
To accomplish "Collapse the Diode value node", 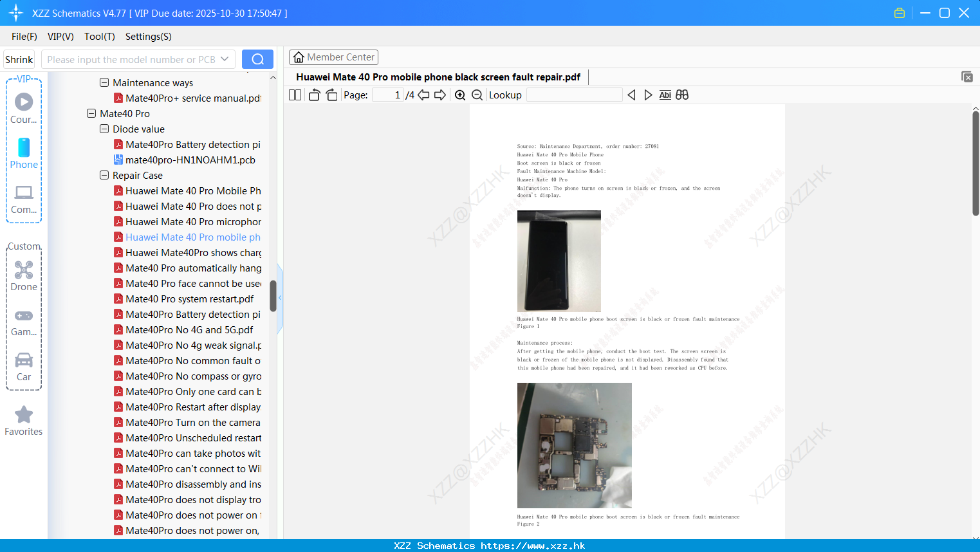I will pyautogui.click(x=104, y=129).
